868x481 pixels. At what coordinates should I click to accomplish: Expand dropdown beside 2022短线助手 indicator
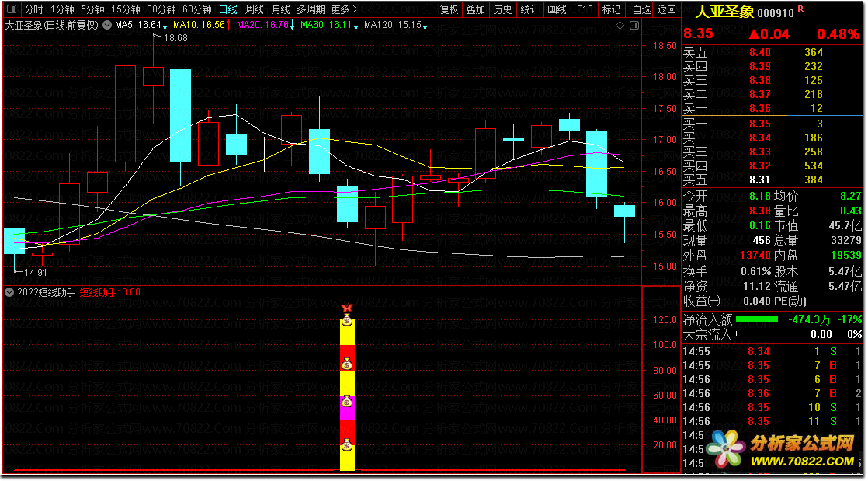pos(9,292)
